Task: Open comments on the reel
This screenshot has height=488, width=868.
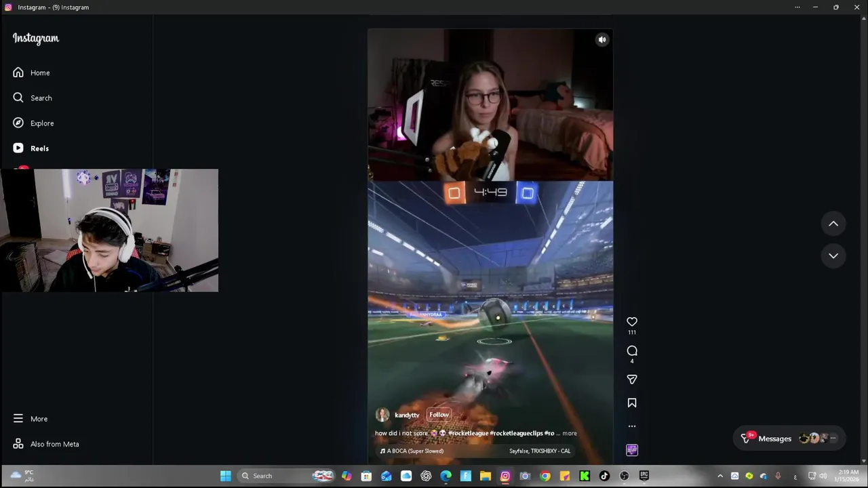Action: 632,350
